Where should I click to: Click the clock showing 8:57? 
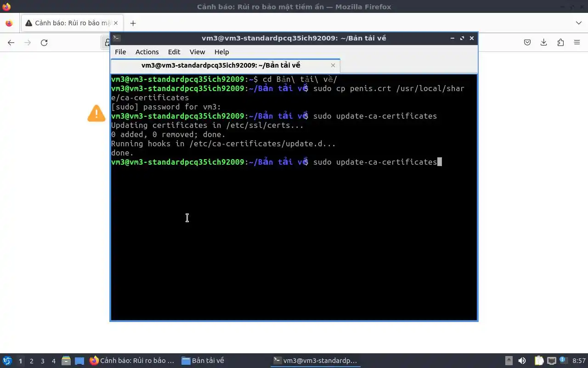(x=579, y=361)
